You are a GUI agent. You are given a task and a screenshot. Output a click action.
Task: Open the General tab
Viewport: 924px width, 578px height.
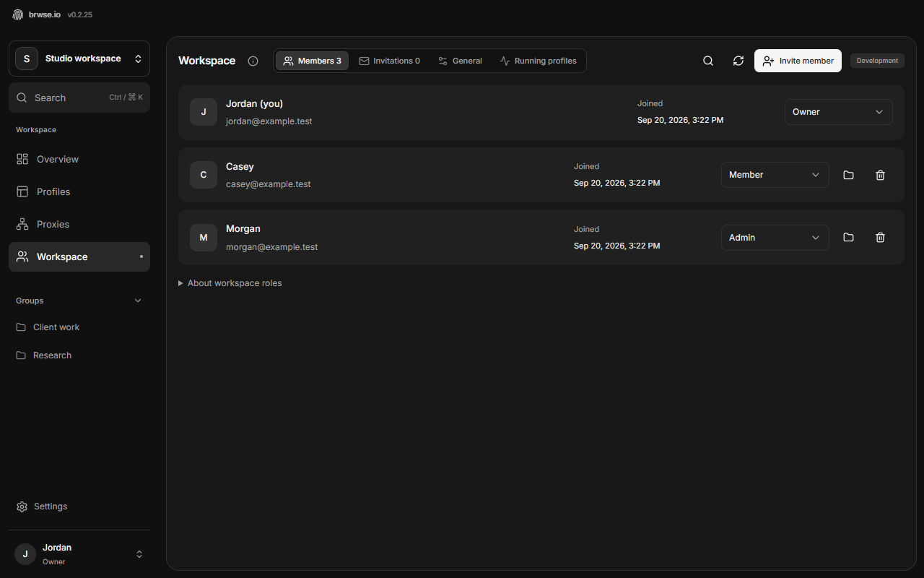460,61
